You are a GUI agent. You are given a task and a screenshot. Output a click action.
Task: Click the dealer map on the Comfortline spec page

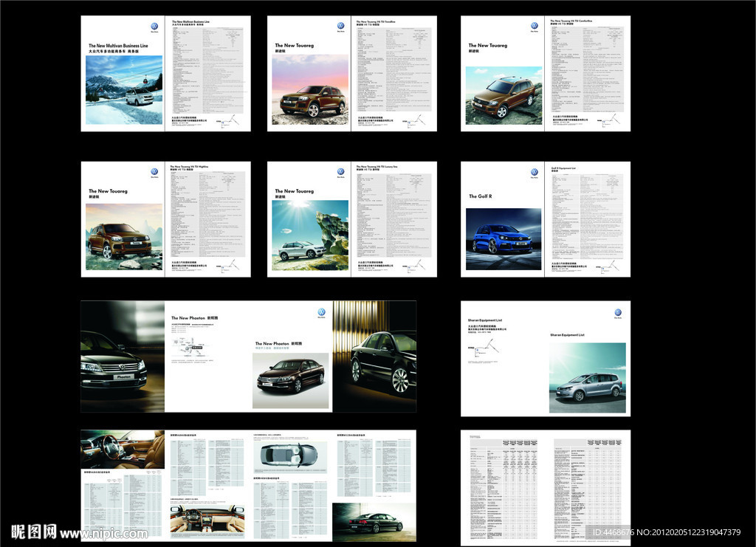pos(608,120)
